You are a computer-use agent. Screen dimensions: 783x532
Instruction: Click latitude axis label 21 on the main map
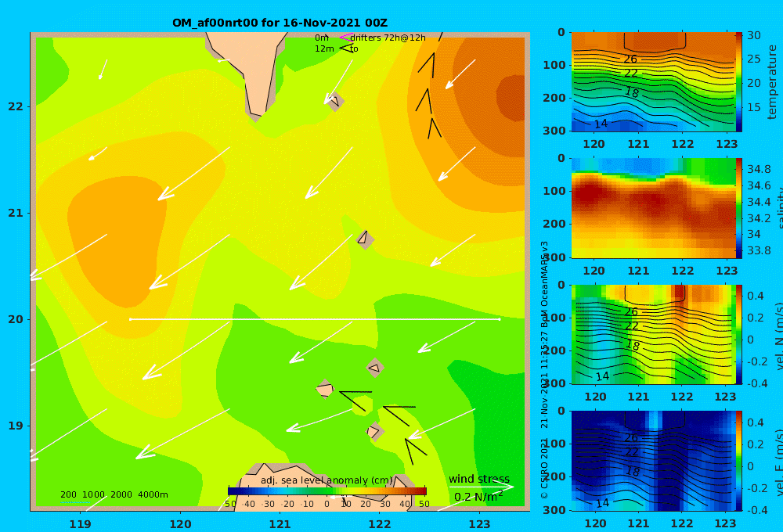(16, 213)
